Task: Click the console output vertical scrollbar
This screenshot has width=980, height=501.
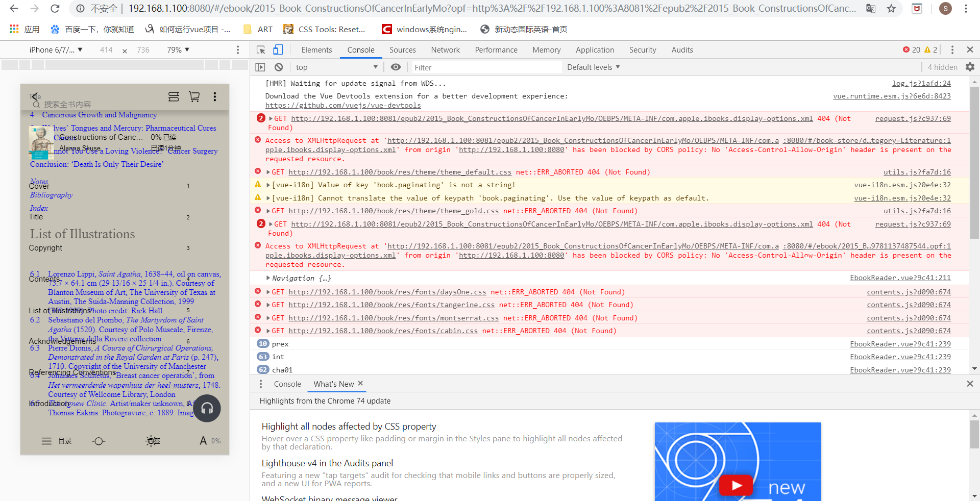Action: 974,163
